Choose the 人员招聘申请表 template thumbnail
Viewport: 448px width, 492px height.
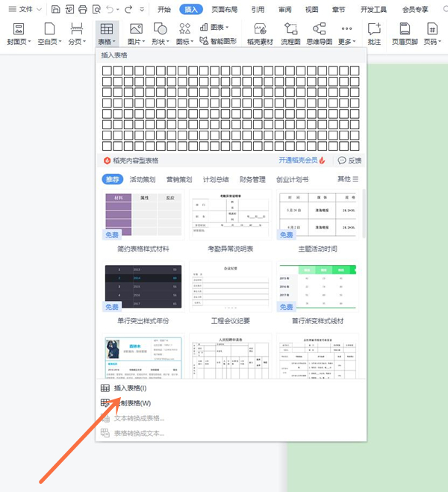230,356
